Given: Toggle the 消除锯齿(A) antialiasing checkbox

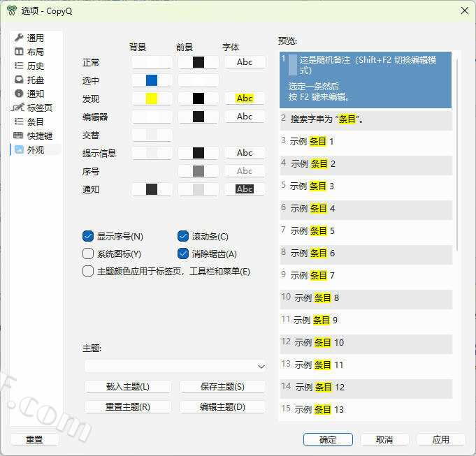Looking at the screenshot, I should tap(183, 253).
